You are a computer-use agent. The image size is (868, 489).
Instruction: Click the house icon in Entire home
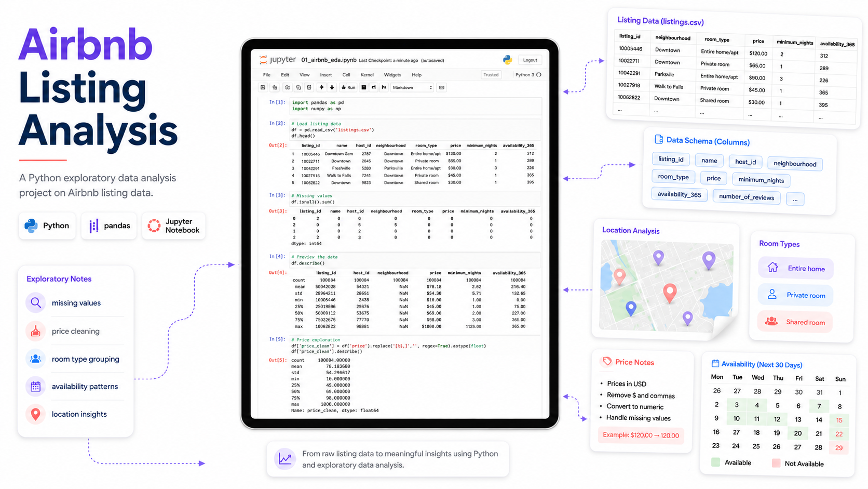tap(772, 267)
